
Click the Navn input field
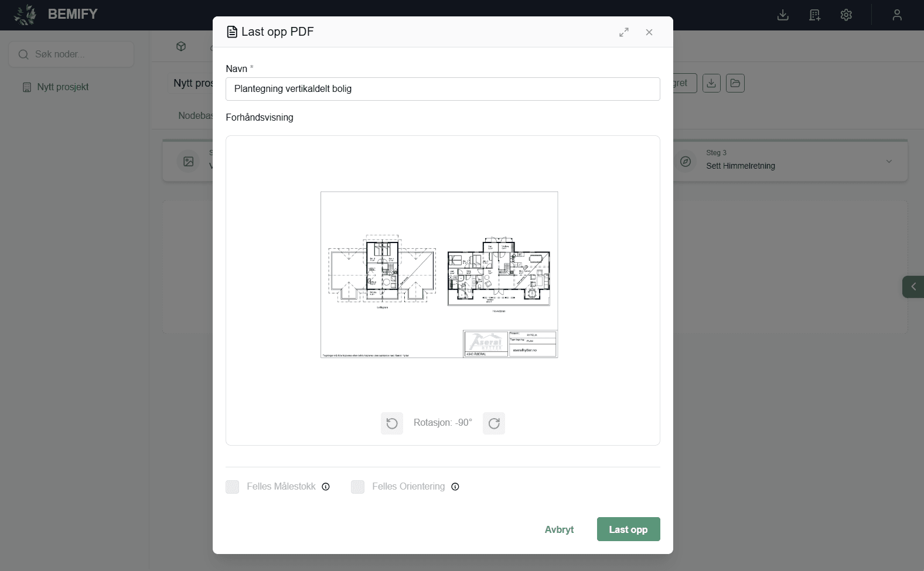[x=443, y=89]
